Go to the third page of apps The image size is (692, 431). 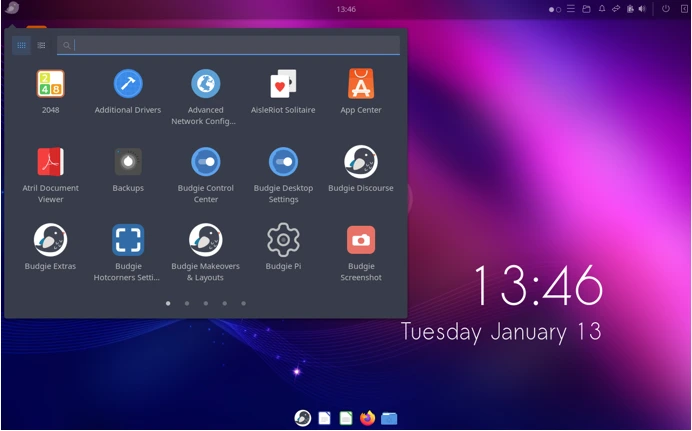tap(206, 304)
